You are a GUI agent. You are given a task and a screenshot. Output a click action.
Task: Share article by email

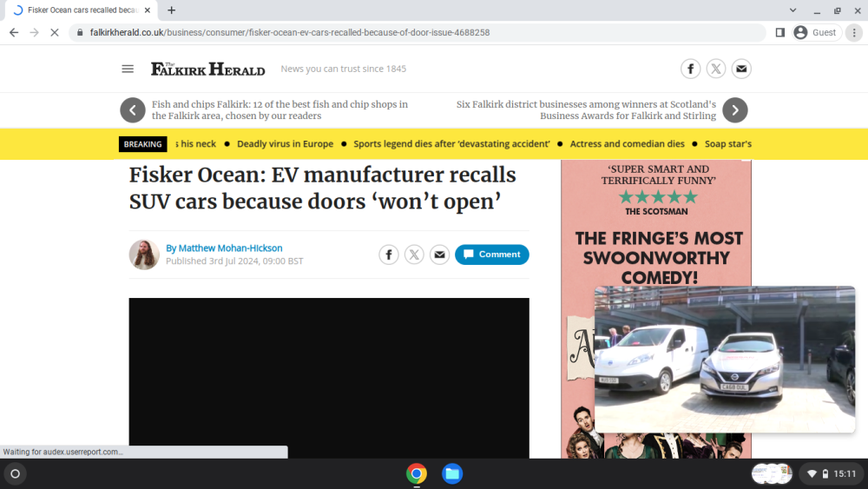tap(439, 254)
